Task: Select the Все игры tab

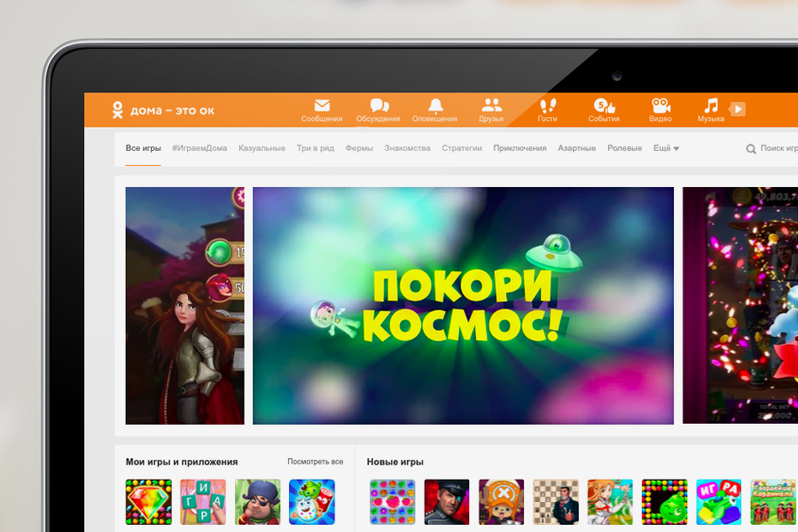Action: click(x=143, y=148)
